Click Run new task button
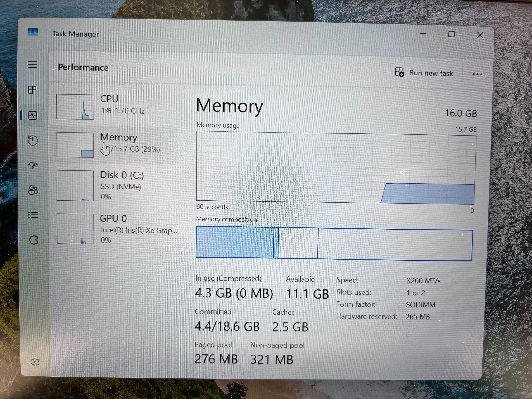The height and width of the screenshot is (399, 532). (x=424, y=73)
